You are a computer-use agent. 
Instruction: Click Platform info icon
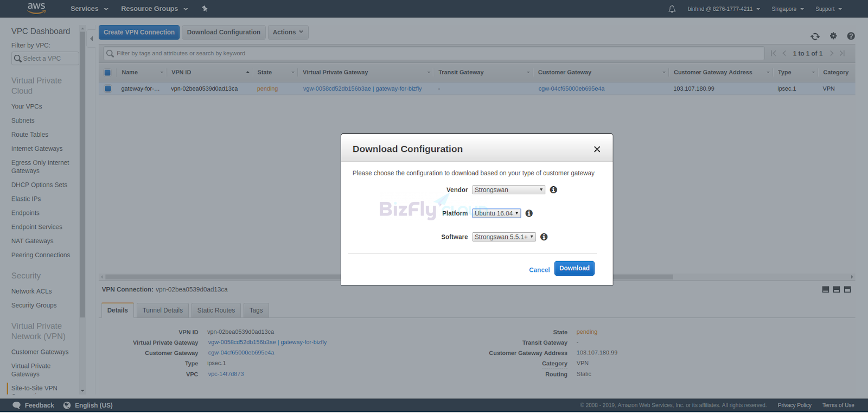tap(529, 213)
